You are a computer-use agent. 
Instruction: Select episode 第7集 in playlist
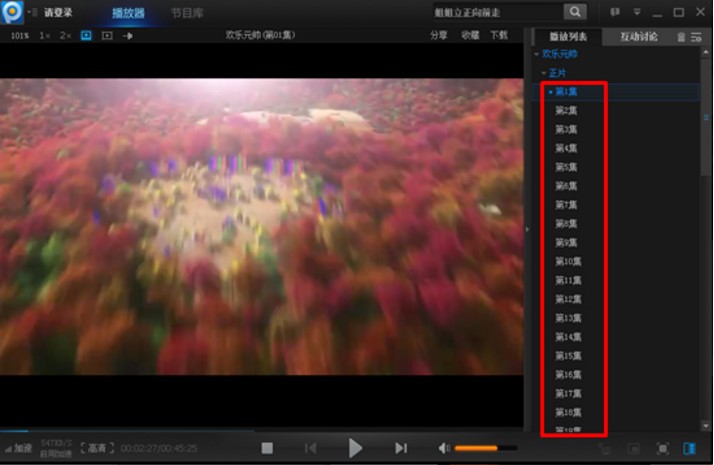566,205
